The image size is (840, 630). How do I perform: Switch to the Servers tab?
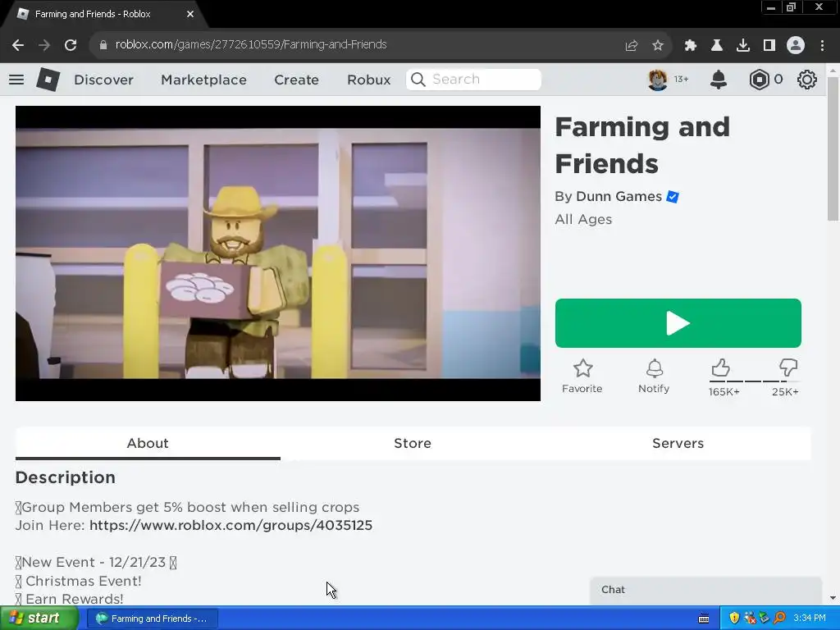pyautogui.click(x=678, y=444)
